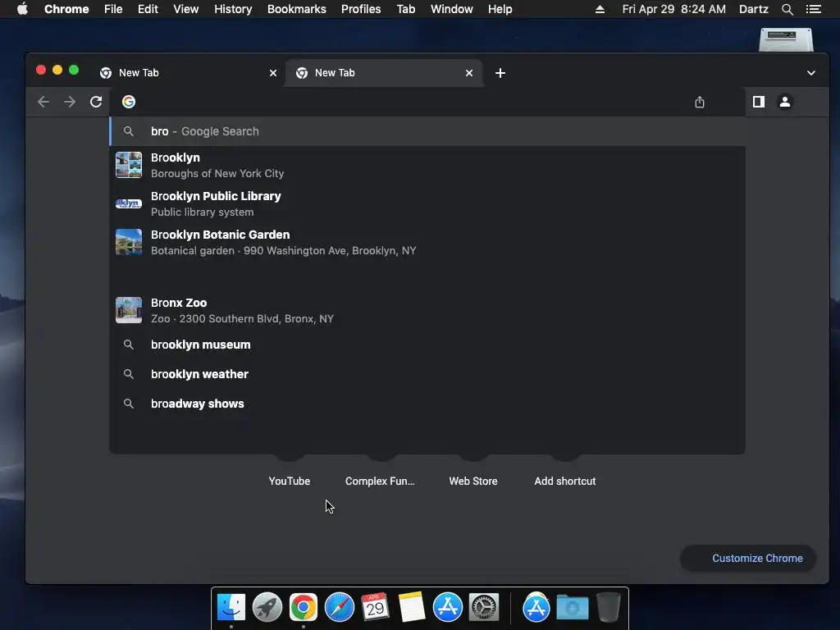Pick the 'brooklyn weather' search suggestion
Image resolution: width=840 pixels, height=630 pixels.
[427, 374]
